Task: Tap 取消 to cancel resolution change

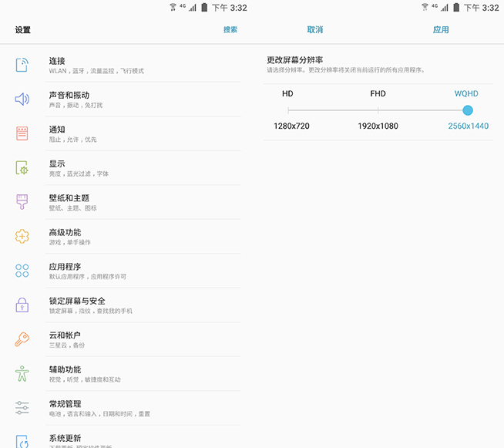Action: point(315,30)
